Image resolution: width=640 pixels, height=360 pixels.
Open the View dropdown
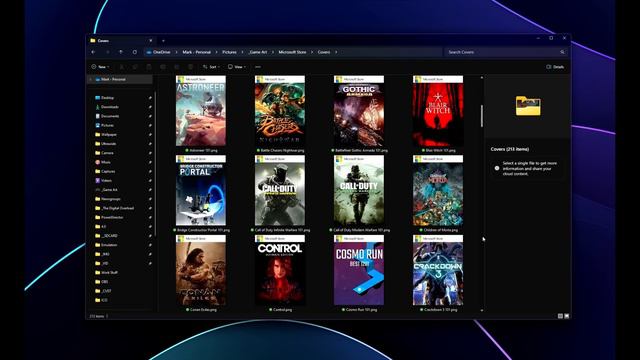[x=237, y=67]
